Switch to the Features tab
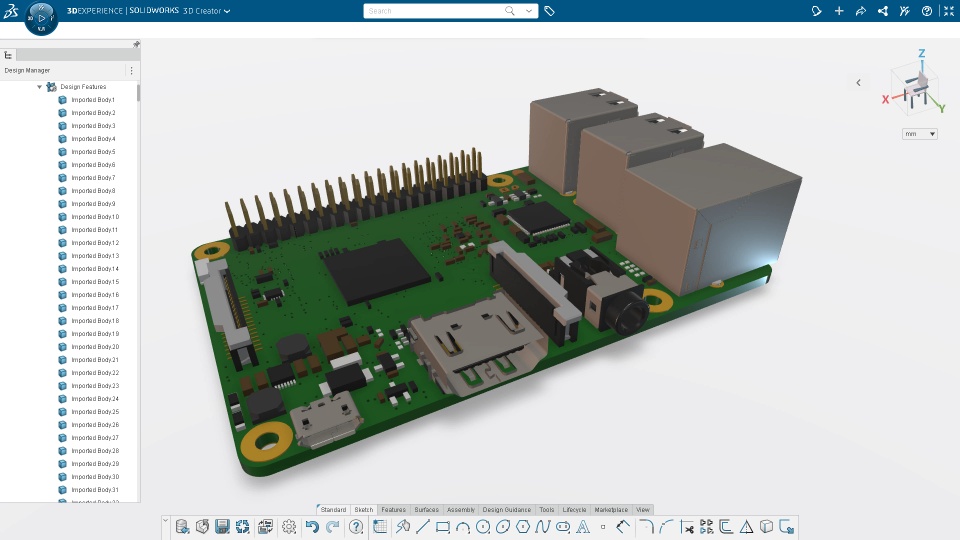 393,509
